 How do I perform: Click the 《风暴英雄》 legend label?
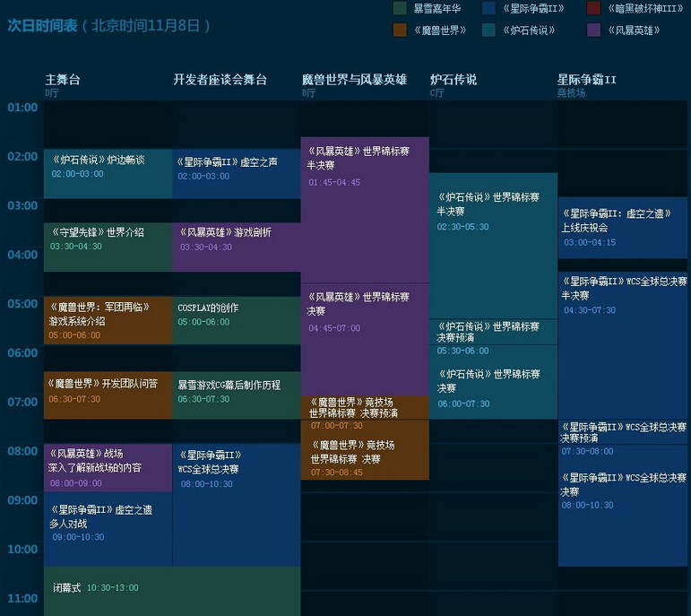634,30
